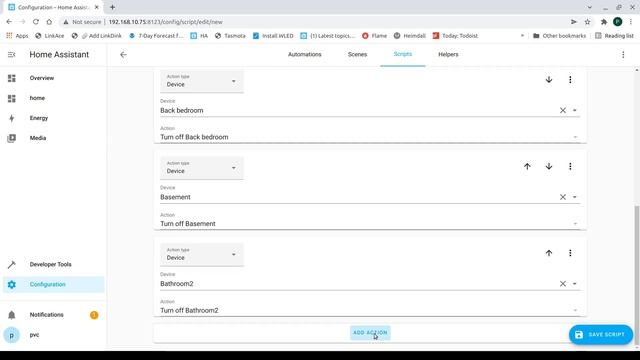Screen dimensions: 640x360
Task: Open Install WLED bookmark
Action: click(x=273, y=36)
